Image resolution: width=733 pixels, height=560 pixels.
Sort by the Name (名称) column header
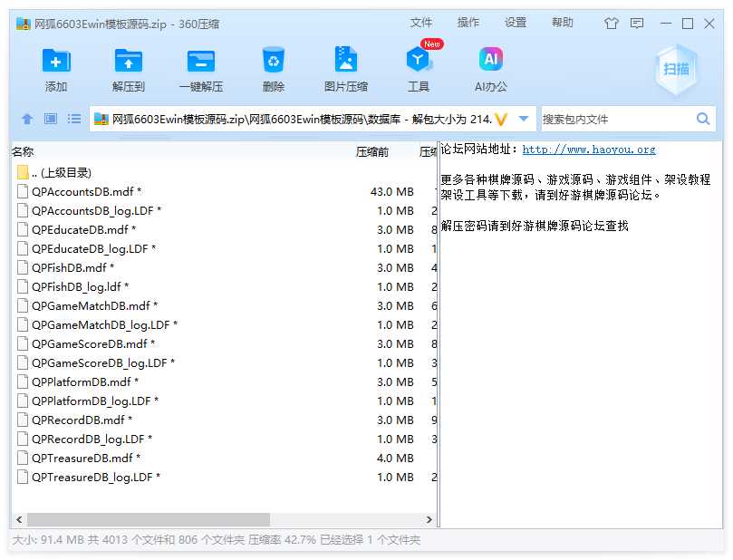[x=23, y=152]
